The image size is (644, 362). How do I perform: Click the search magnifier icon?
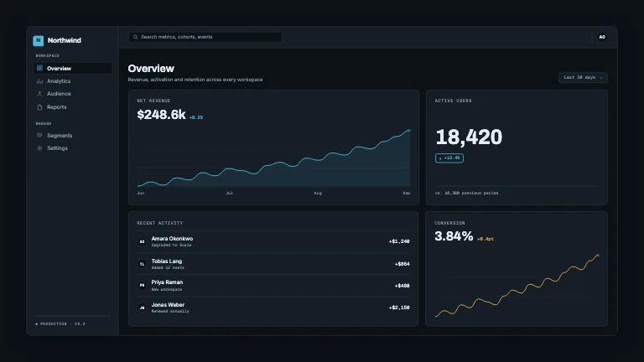[x=136, y=37]
